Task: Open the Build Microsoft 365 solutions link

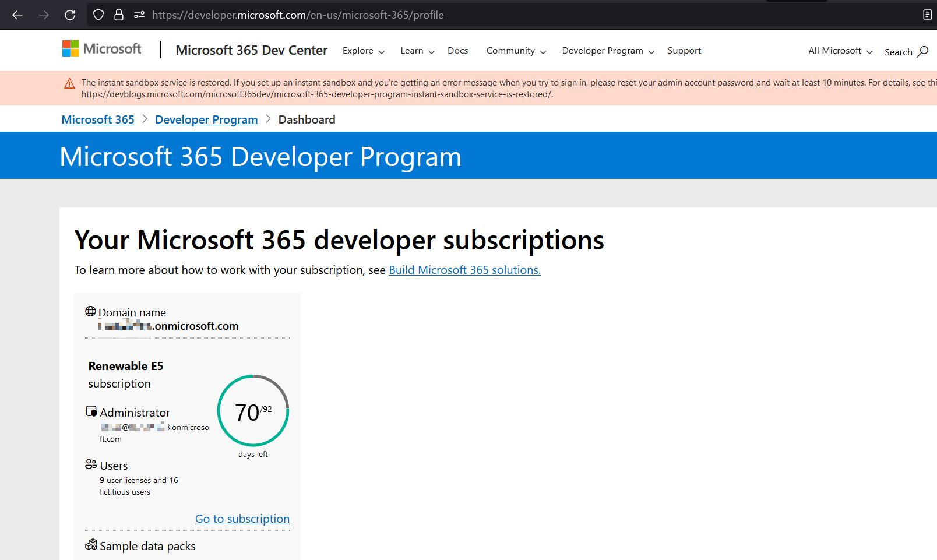Action: click(x=464, y=270)
